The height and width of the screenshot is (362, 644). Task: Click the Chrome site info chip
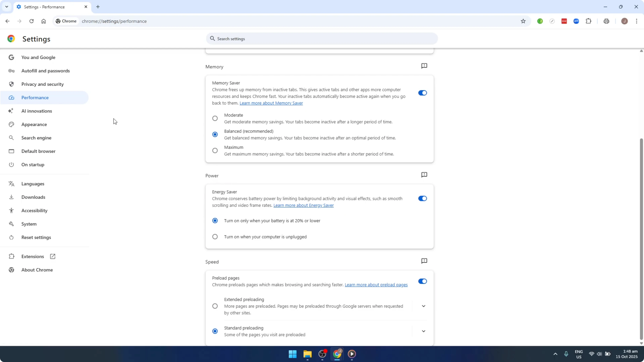(66, 21)
